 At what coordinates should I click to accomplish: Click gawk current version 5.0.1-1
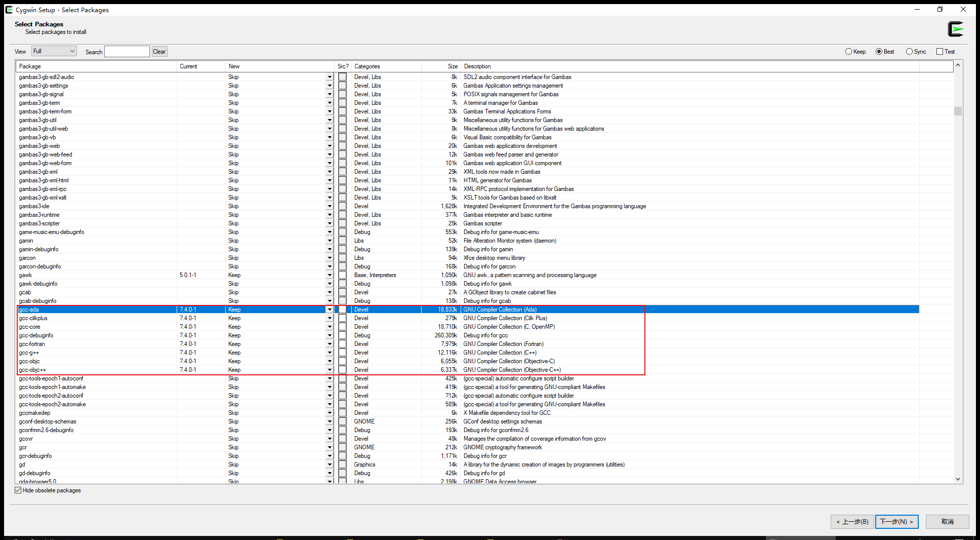click(x=188, y=275)
